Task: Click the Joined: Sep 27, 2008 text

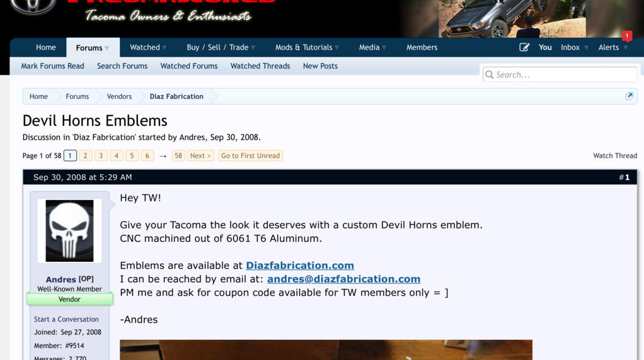Action: click(67, 332)
